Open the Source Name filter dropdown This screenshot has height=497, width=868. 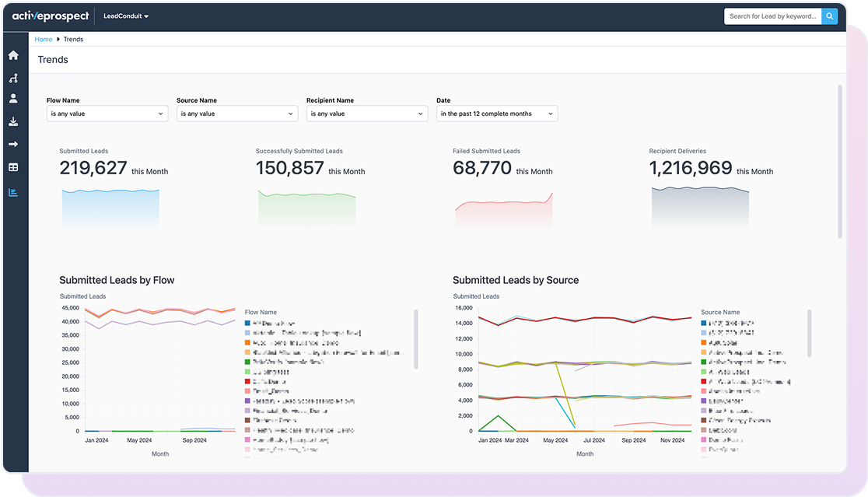point(237,114)
